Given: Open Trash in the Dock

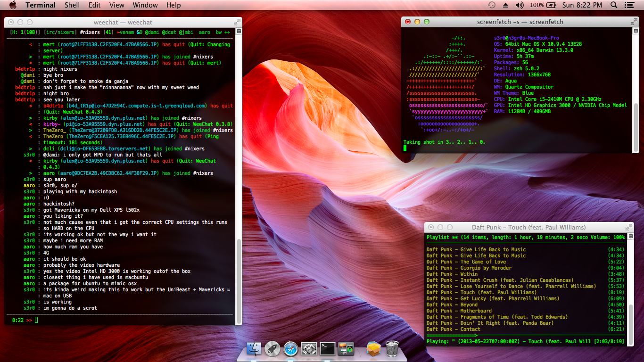Looking at the screenshot, I should (392, 349).
